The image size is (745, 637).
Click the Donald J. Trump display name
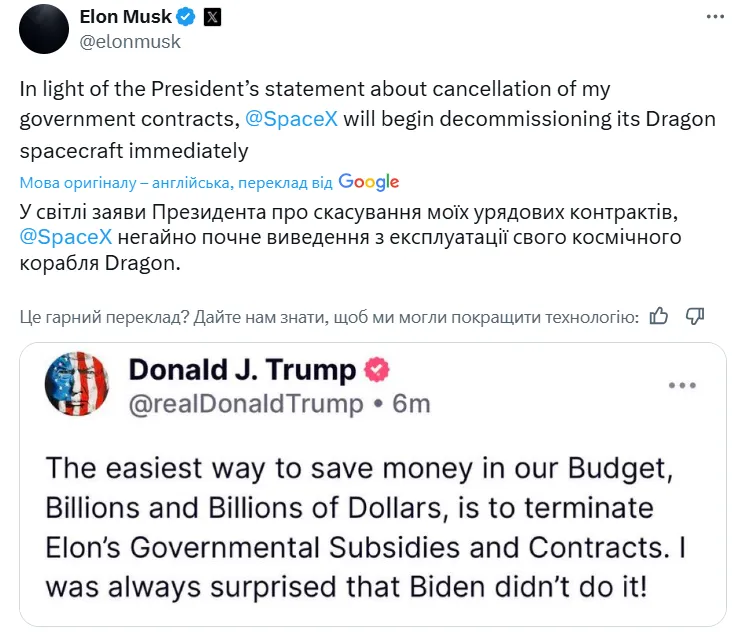pos(242,371)
